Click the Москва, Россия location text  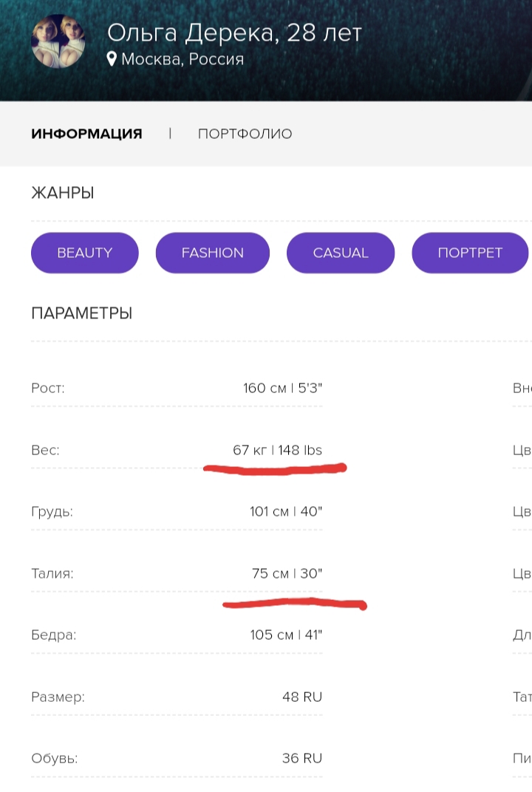(182, 59)
